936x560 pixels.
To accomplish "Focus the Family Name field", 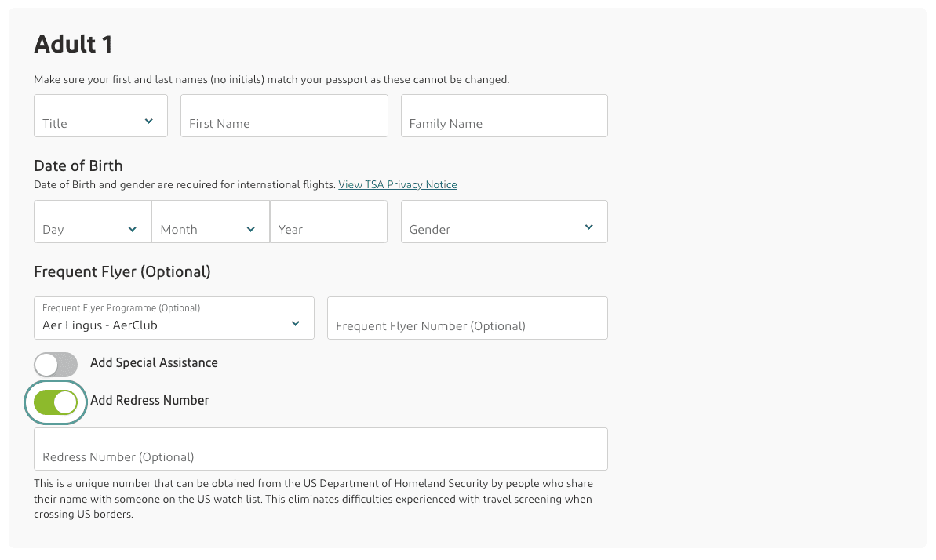I will [x=504, y=115].
